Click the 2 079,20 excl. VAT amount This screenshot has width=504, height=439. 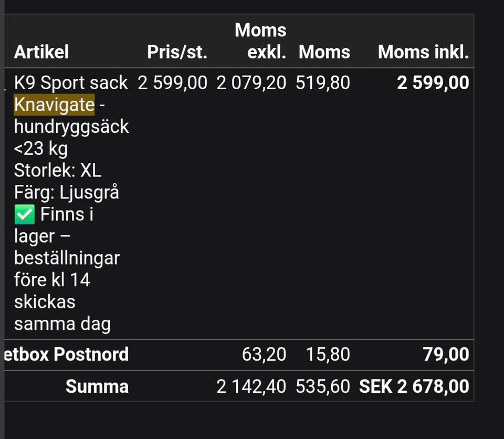(x=251, y=82)
